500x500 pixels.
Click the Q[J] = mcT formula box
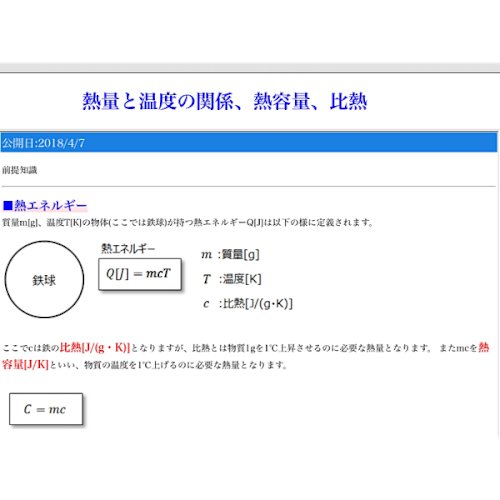point(140,274)
